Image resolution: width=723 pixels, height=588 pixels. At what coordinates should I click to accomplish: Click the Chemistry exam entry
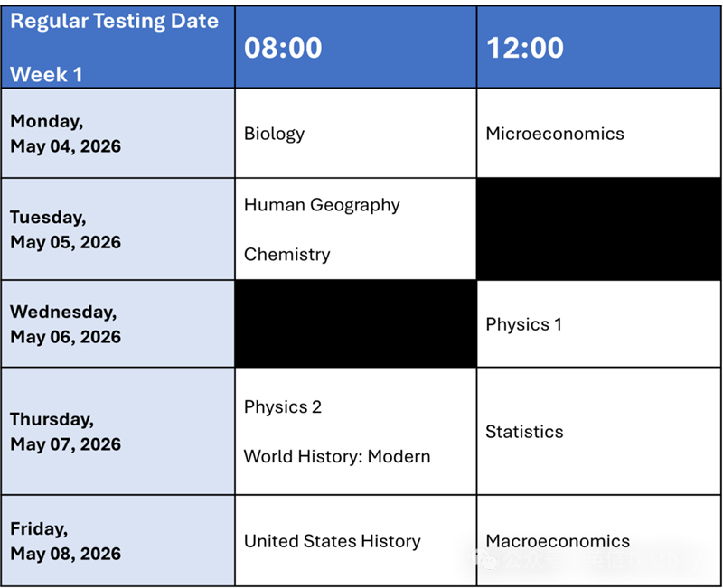coord(287,255)
